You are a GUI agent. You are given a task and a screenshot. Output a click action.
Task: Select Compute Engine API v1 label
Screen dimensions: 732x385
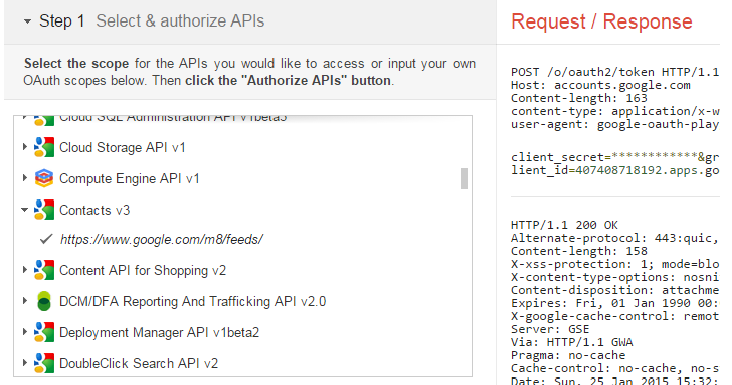click(x=129, y=179)
